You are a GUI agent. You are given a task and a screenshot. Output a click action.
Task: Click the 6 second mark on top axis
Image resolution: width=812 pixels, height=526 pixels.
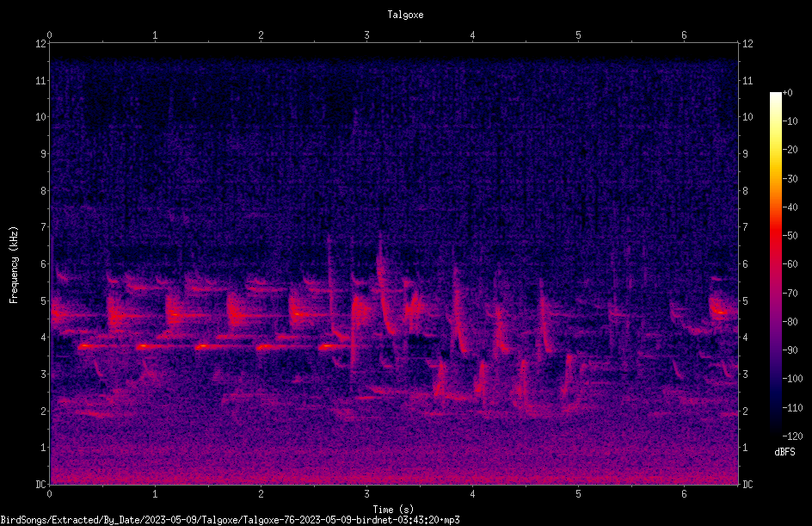pyautogui.click(x=684, y=35)
